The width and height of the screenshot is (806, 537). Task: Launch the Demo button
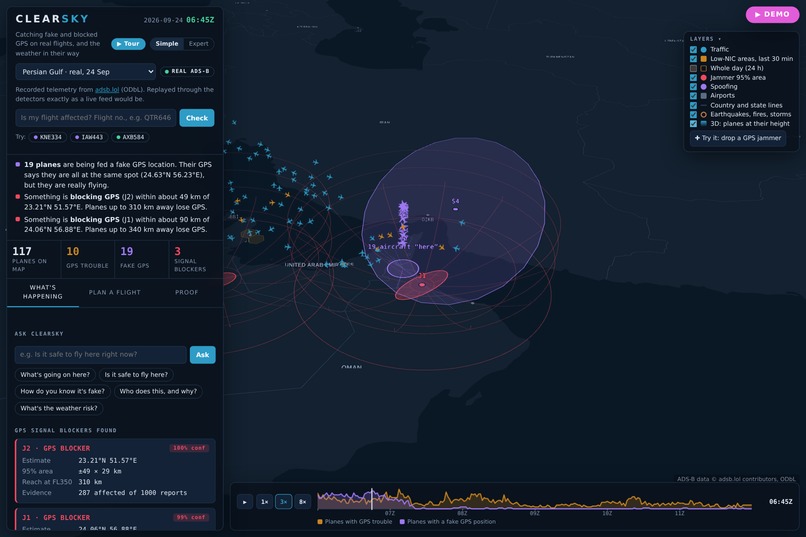point(772,14)
